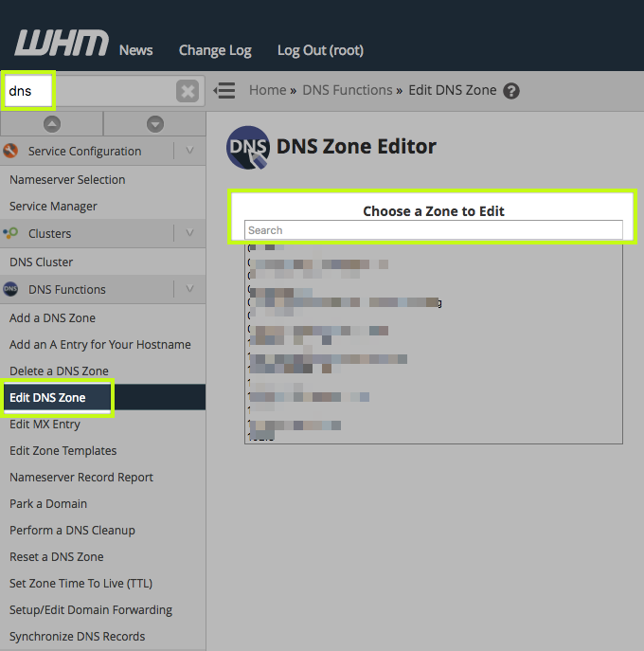Click the Clusters category header text
Screen dimensions: 644x651
[x=50, y=234]
